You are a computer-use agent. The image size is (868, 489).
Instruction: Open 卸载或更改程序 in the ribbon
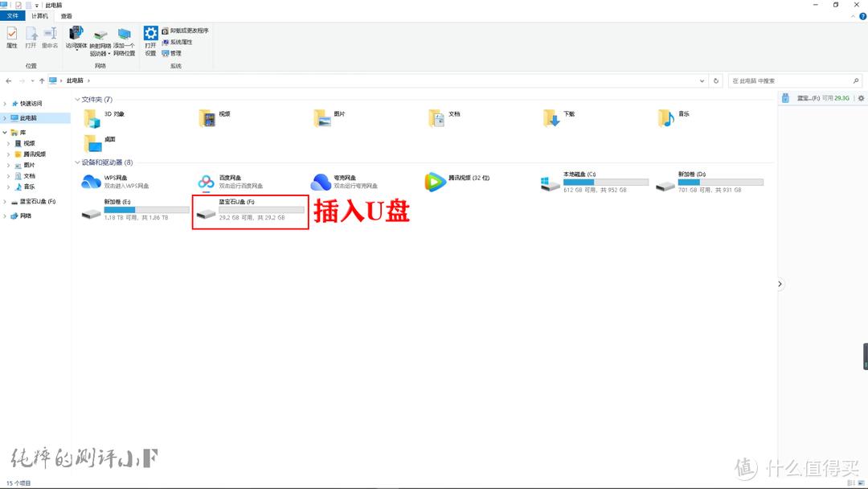[x=186, y=31]
